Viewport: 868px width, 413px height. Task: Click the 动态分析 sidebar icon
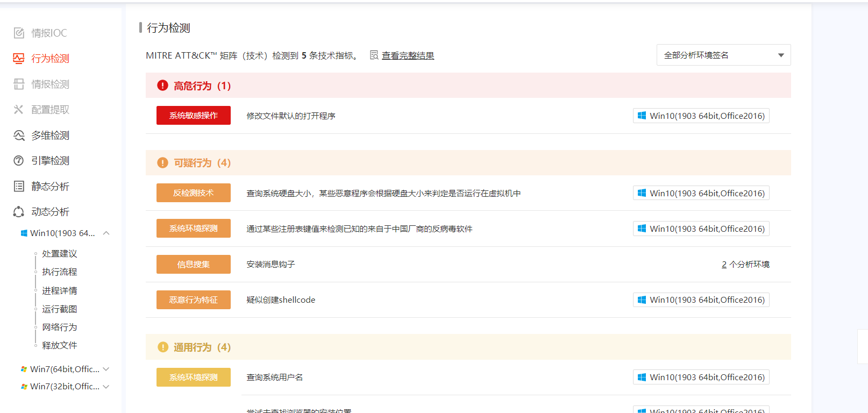click(x=19, y=212)
